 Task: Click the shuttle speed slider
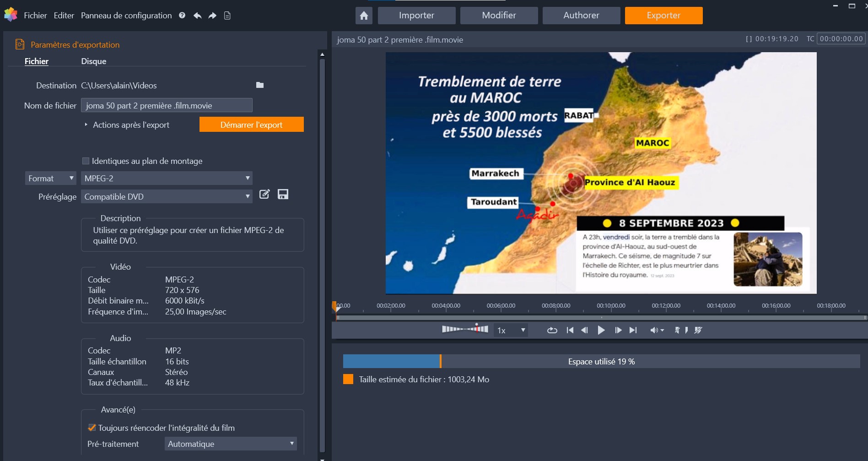tap(465, 329)
